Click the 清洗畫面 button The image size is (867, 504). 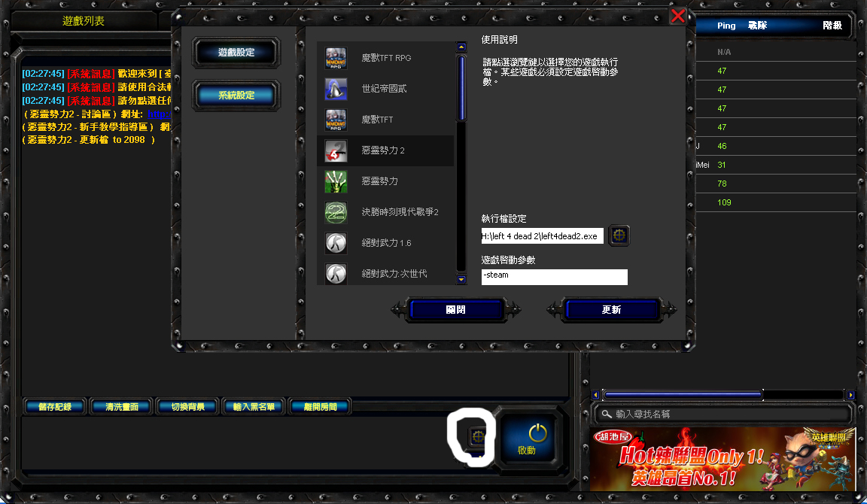(x=122, y=407)
